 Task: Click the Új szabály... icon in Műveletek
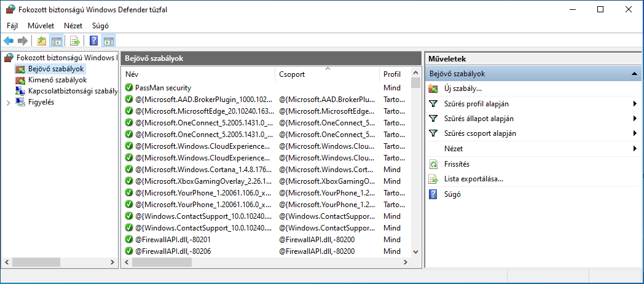tap(433, 89)
